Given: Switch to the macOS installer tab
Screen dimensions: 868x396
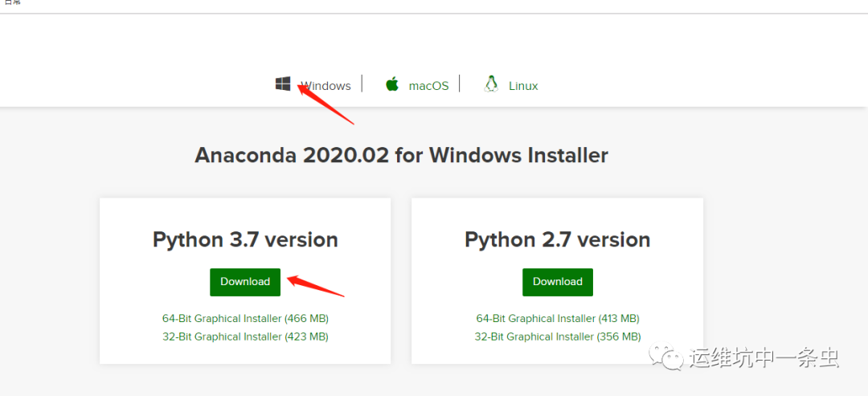Looking at the screenshot, I should click(x=428, y=86).
